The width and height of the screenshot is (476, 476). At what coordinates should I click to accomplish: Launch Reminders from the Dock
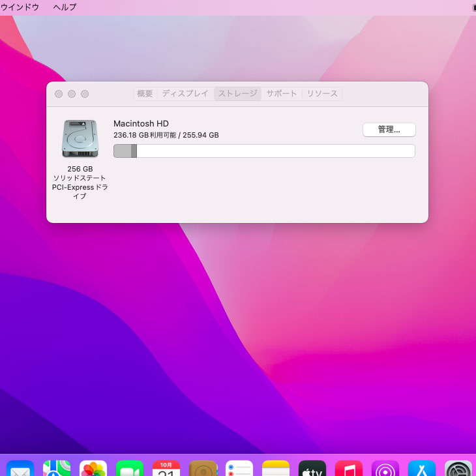pyautogui.click(x=239, y=468)
